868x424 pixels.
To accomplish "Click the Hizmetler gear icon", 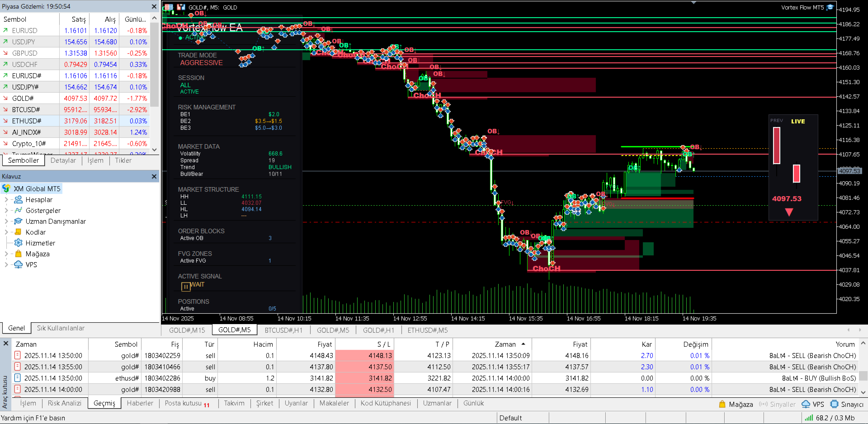I will (x=19, y=243).
